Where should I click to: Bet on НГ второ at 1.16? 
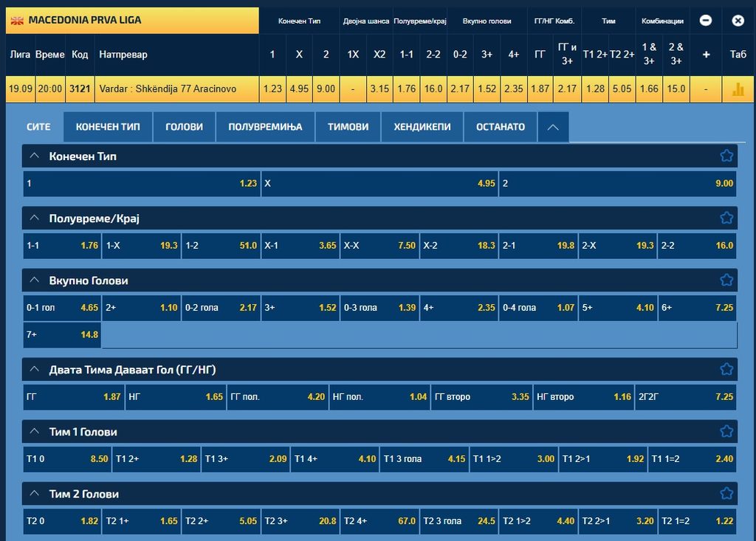click(x=584, y=397)
